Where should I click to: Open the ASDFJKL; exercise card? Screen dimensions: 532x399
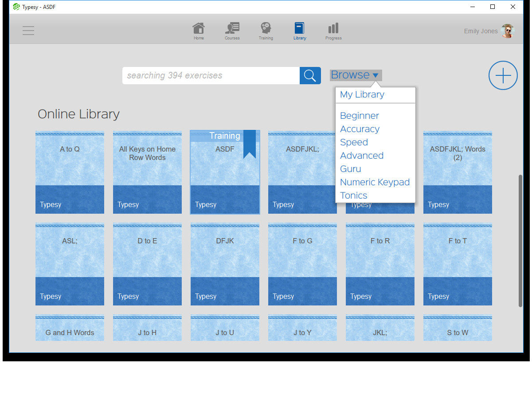pos(301,172)
